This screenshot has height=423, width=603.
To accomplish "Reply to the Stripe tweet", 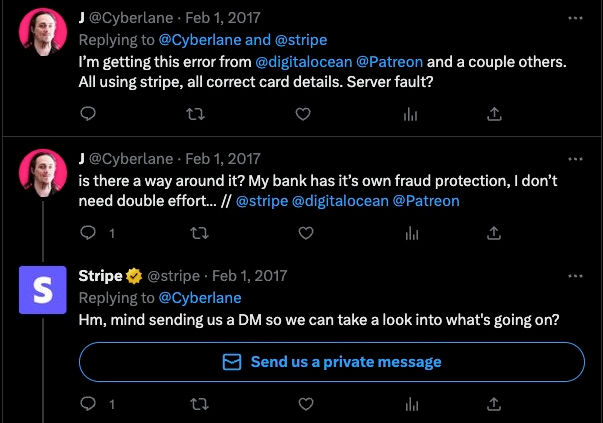I will point(87,405).
